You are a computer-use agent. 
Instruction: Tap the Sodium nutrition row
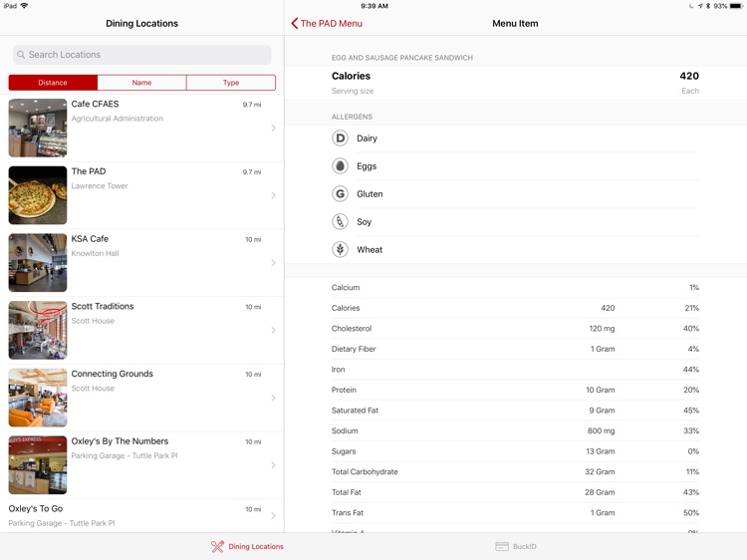(516, 430)
